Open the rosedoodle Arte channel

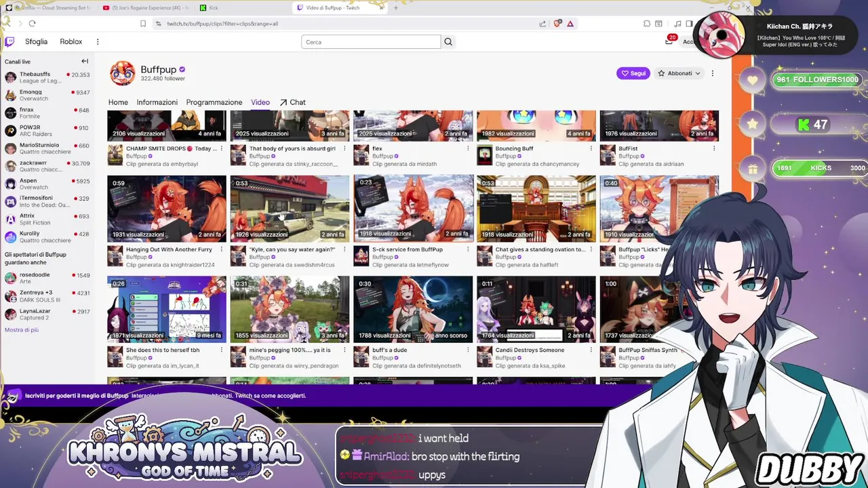pos(47,278)
